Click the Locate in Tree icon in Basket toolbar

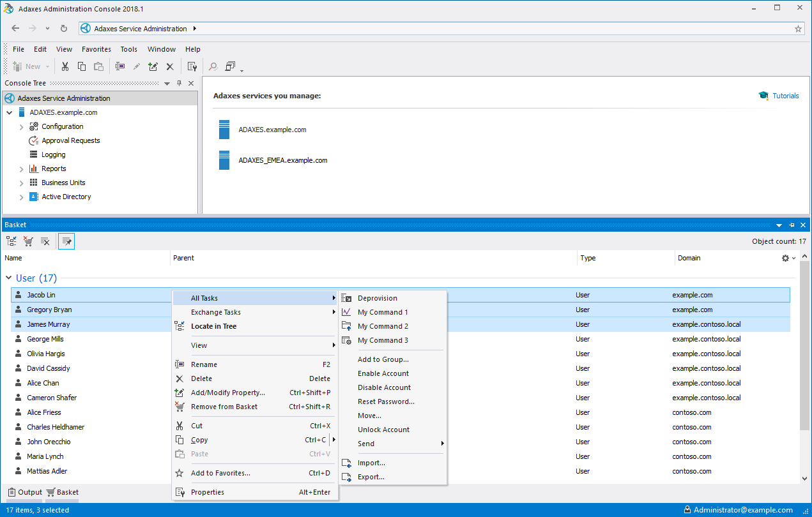[x=10, y=241]
